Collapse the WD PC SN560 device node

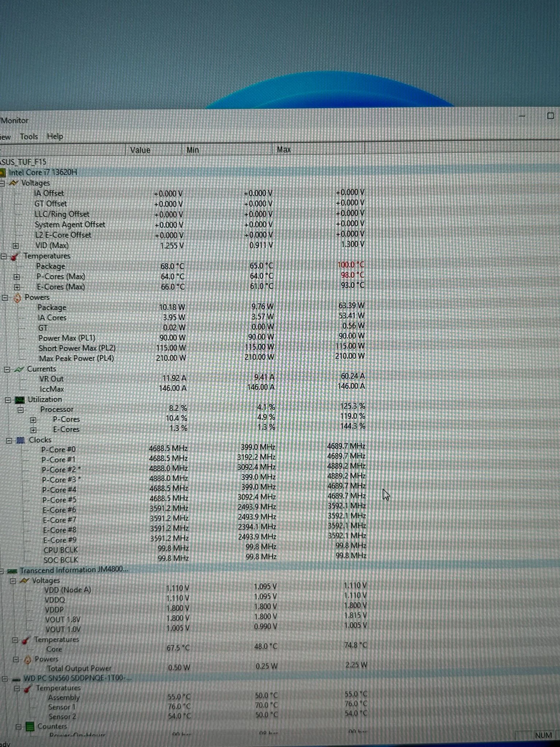(x=5, y=679)
